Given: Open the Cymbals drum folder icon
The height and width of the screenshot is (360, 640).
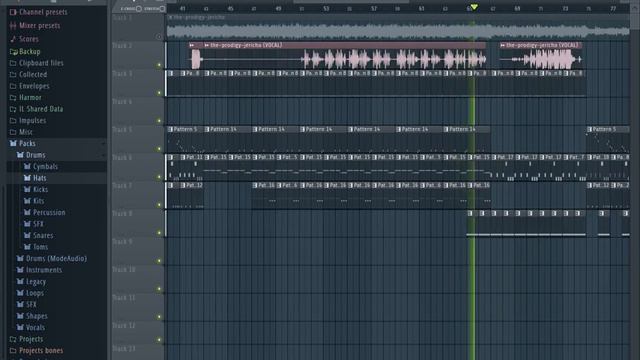Looking at the screenshot, I should (27, 167).
